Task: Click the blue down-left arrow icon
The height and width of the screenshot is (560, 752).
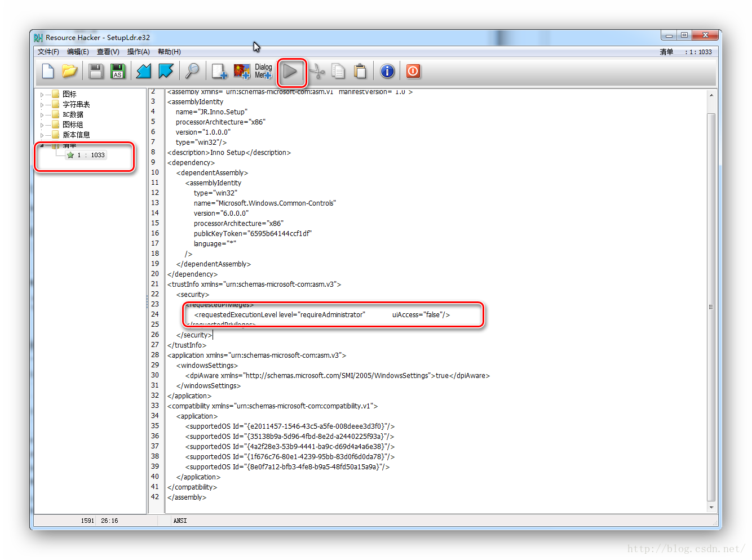Action: pos(144,71)
